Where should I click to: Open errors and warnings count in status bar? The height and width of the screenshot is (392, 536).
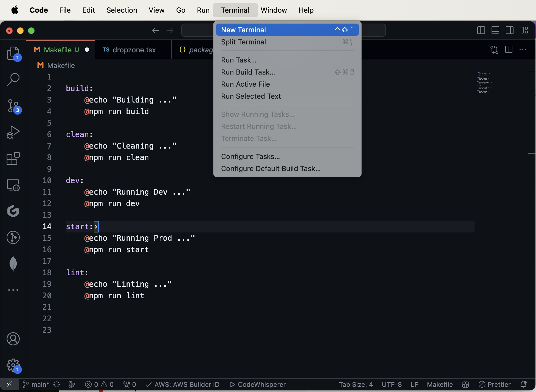99,384
